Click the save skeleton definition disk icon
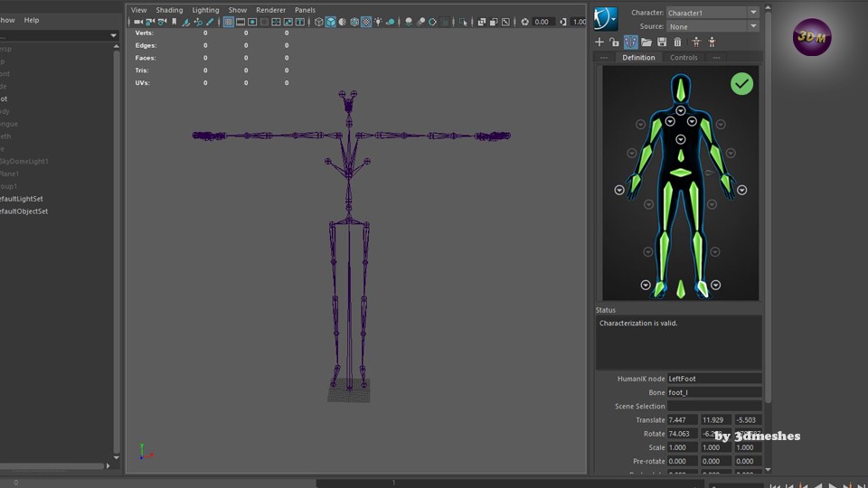868x488 pixels. [662, 42]
